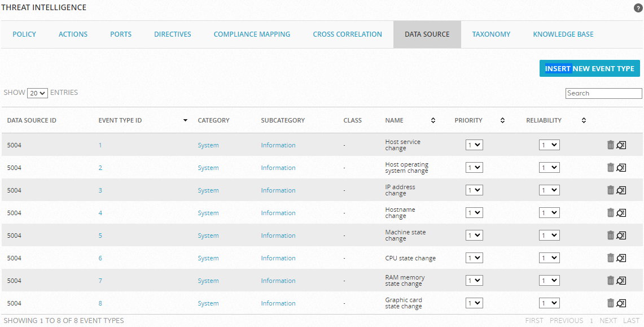Delete the Host service change event type
Viewport: 644px width, 327px height.
tap(610, 145)
